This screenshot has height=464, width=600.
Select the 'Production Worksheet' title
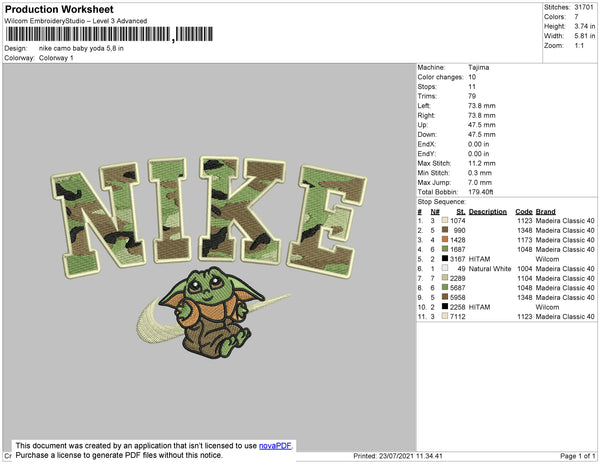click(x=59, y=10)
